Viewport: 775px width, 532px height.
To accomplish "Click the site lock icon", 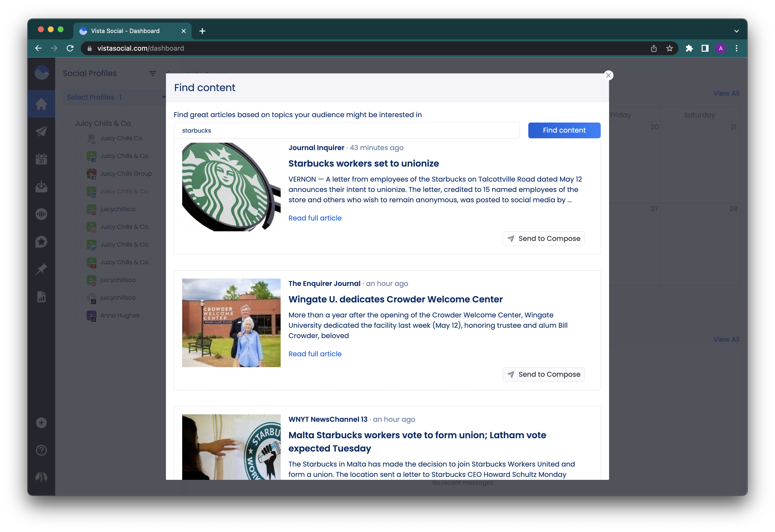I will pos(89,48).
